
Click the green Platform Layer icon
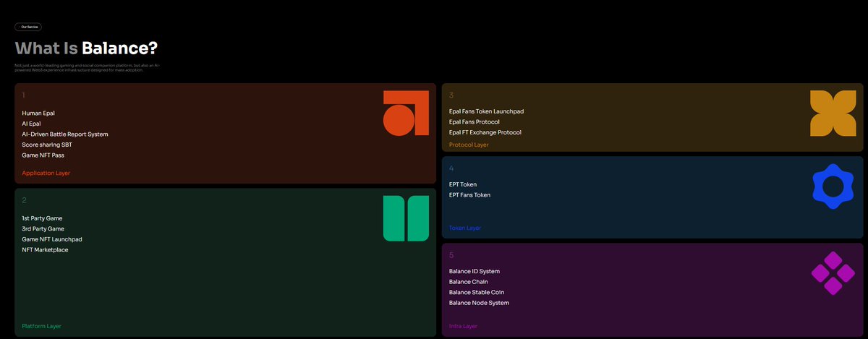pyautogui.click(x=406, y=218)
